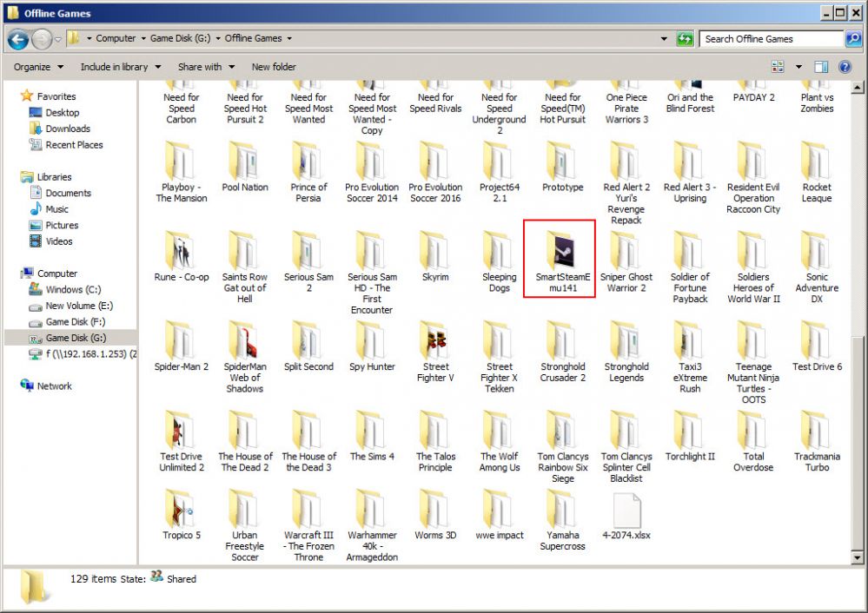Click the Offline Games breadcrumb

point(254,38)
